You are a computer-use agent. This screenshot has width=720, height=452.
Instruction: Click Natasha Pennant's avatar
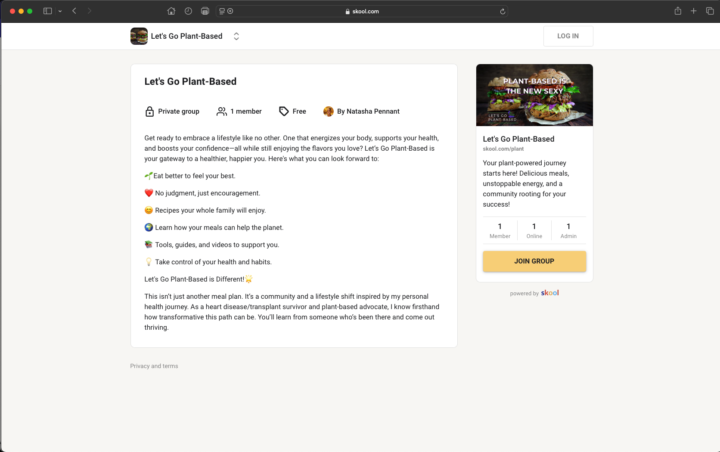328,111
